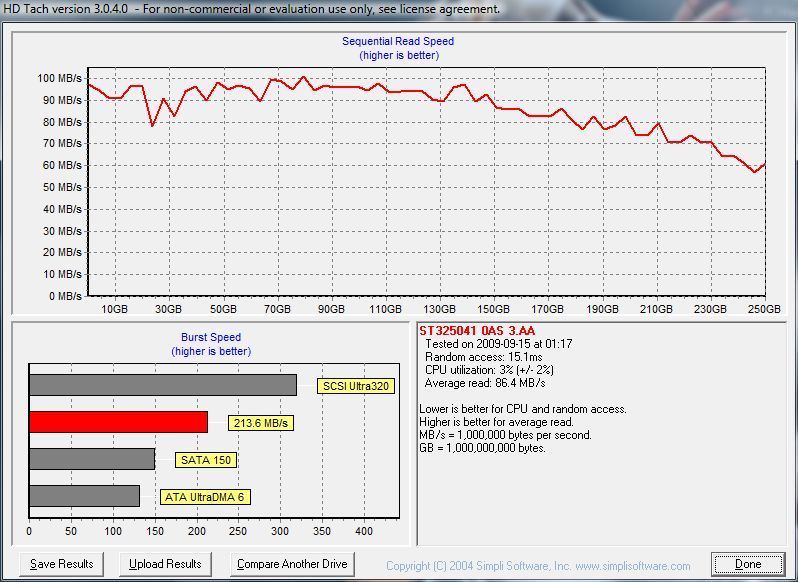Click the Average read 86.4 MB/s line
Viewport: 798px width, 582px height.
click(485, 383)
